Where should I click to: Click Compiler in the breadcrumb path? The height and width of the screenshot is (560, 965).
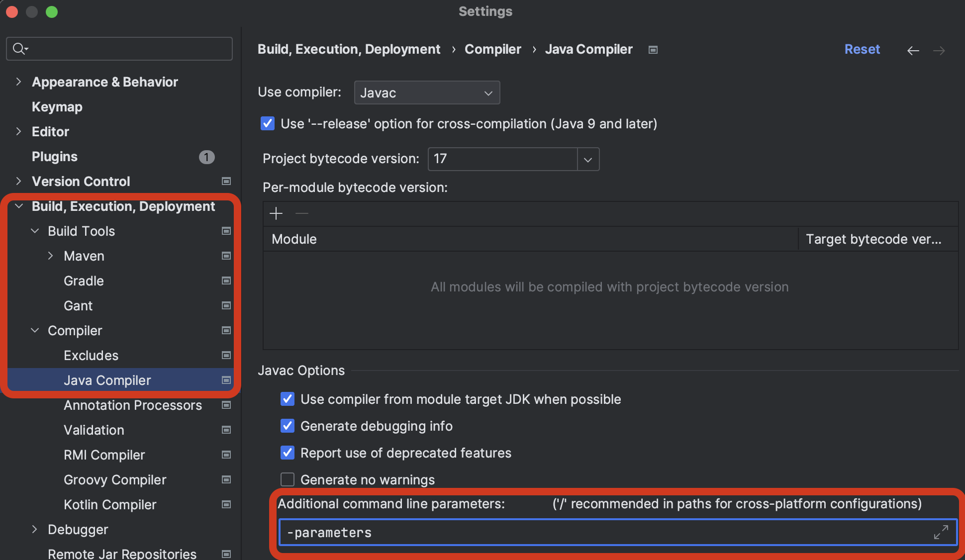point(492,49)
